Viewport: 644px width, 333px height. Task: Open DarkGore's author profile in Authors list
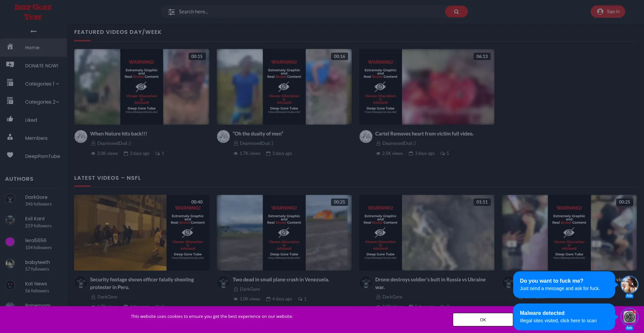click(x=36, y=197)
